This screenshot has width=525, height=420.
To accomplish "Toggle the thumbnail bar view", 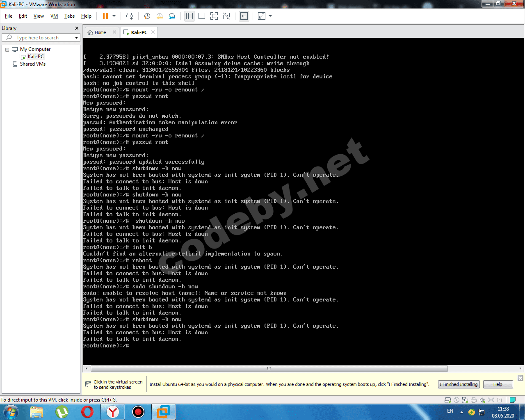I will [202, 16].
